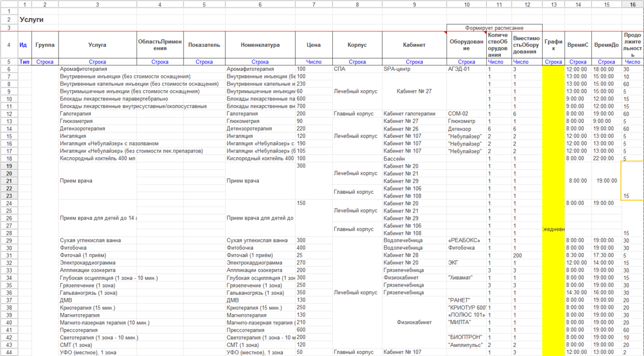Select the "Хивамат" equipment cell
The image size is (644, 356).
point(466,278)
